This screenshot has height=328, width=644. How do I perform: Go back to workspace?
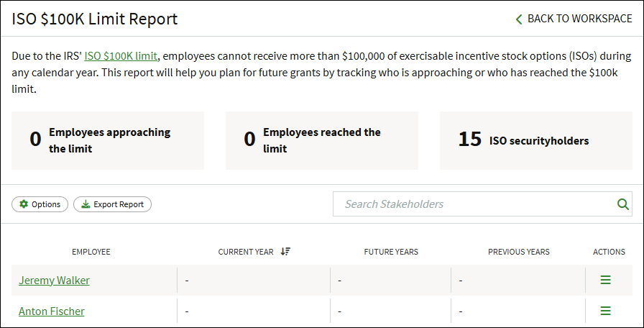(574, 19)
